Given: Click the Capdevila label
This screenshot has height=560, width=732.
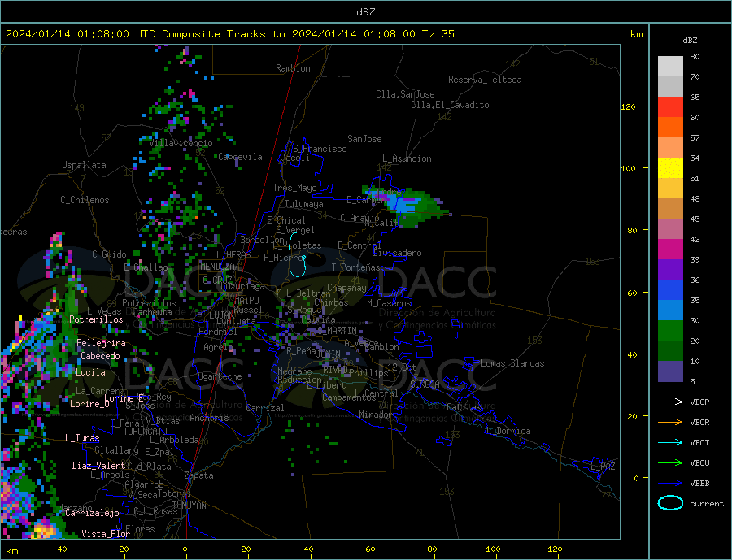Looking at the screenshot, I should point(240,157).
